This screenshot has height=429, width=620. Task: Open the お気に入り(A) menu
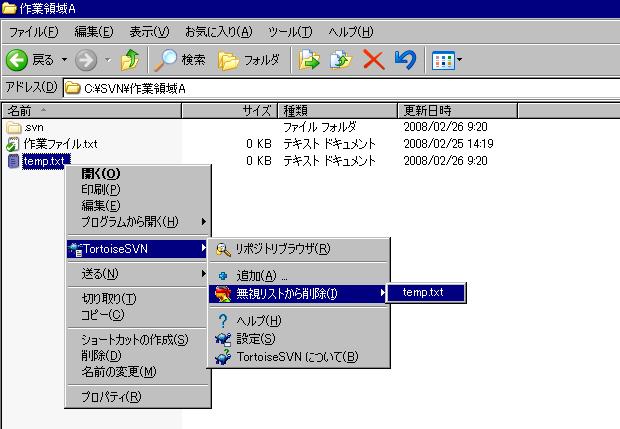coord(219,32)
